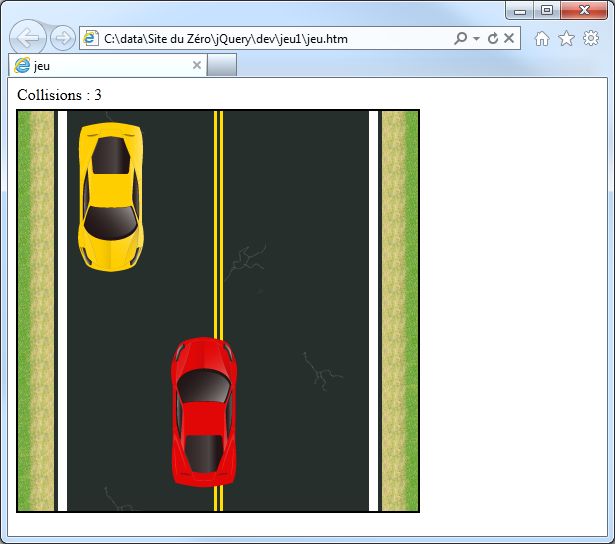Click the address bar showing jeu.htm path
Image resolution: width=615 pixels, height=544 pixels.
point(270,39)
